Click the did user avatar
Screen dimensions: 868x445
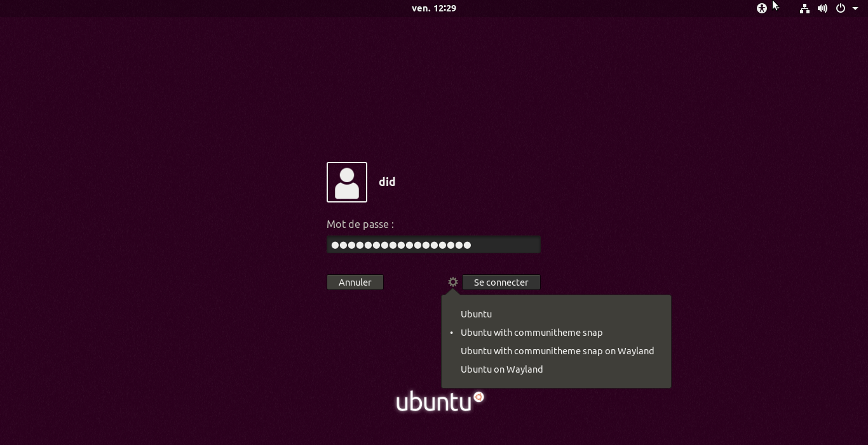coord(347,182)
